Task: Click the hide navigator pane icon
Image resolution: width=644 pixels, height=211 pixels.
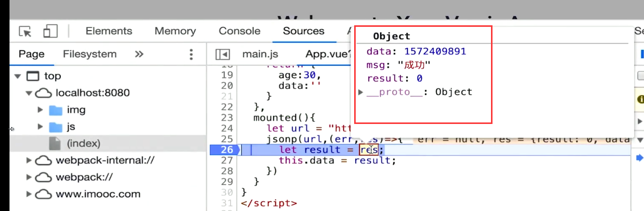Action: click(x=222, y=54)
